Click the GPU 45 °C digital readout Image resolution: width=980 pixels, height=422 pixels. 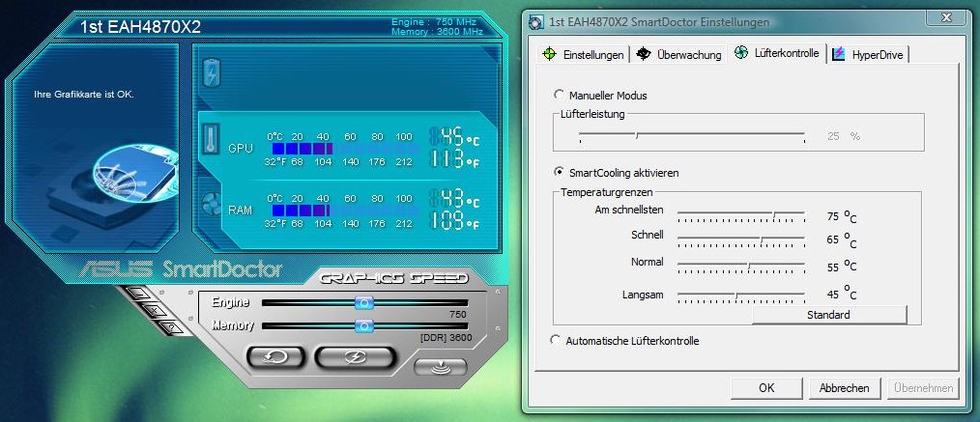click(x=454, y=136)
